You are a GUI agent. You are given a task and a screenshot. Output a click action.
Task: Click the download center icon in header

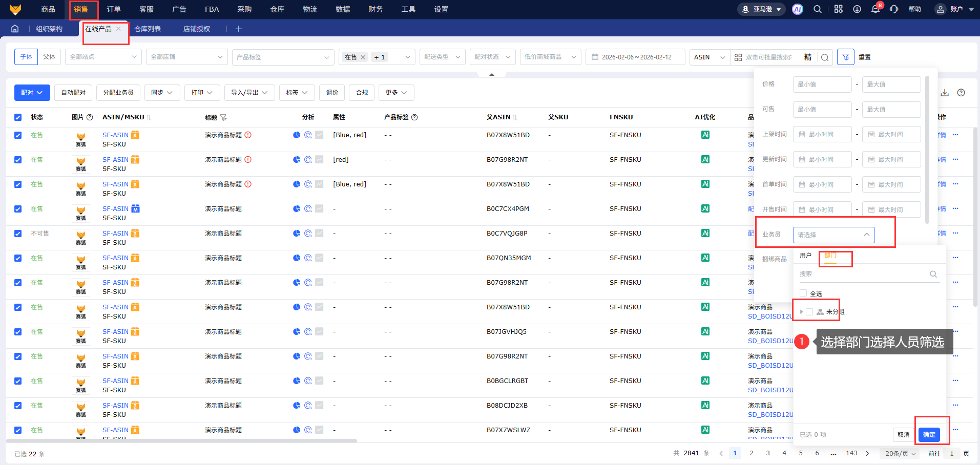[x=857, y=9]
